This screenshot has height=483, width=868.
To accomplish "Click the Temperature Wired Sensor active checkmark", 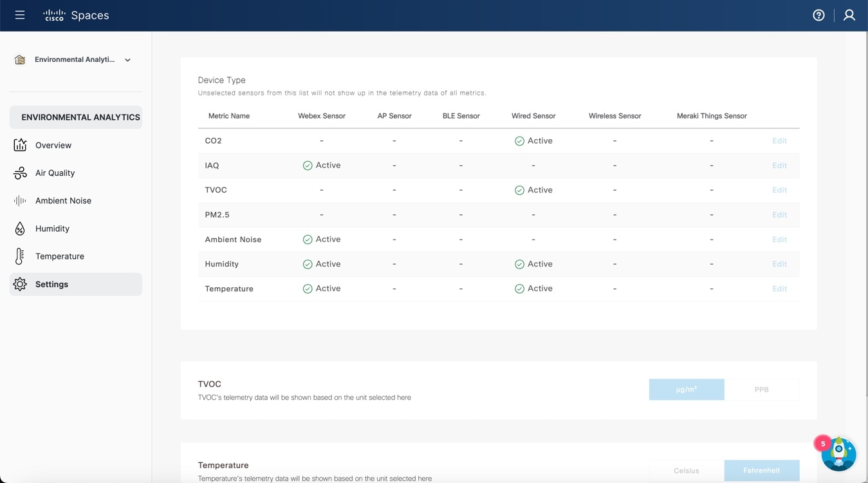I will [x=519, y=289].
